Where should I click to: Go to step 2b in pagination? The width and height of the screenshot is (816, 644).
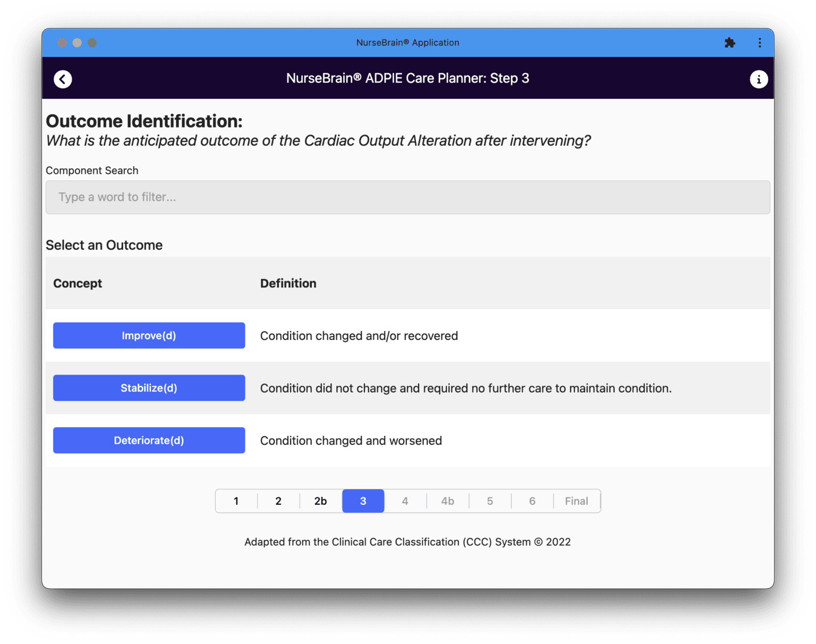point(321,501)
